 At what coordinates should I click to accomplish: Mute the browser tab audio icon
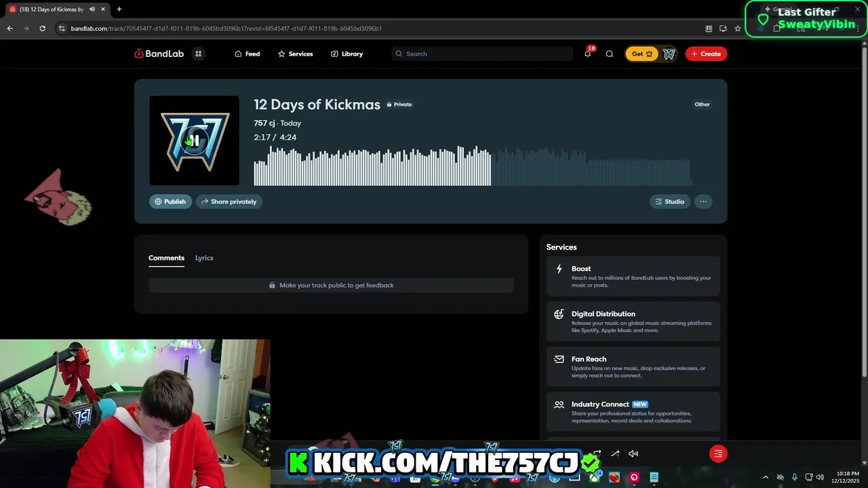tap(92, 9)
